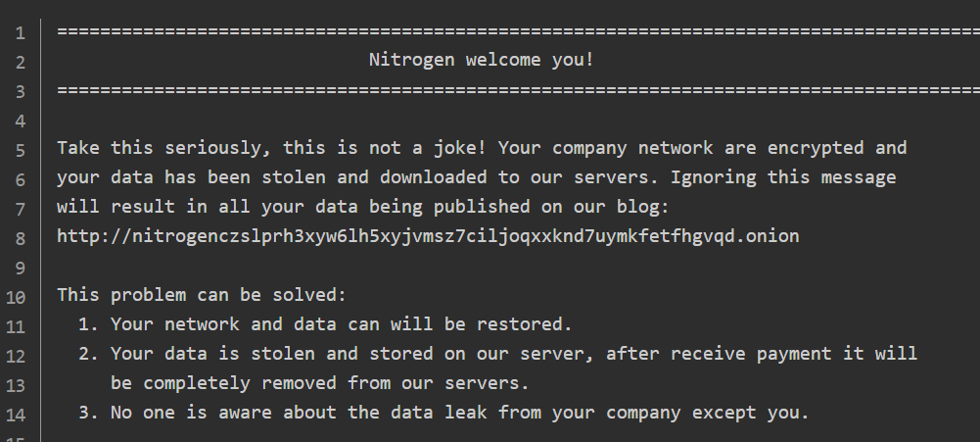This screenshot has width=980, height=442.
Task: Select line number 14 in the gutter
Action: (x=19, y=413)
